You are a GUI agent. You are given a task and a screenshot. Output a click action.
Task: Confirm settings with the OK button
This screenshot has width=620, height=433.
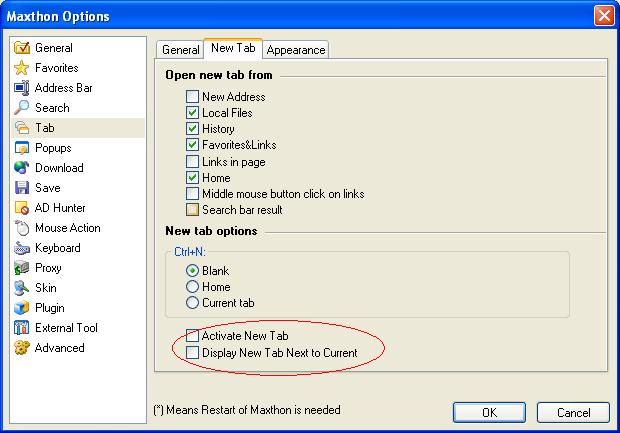click(490, 412)
